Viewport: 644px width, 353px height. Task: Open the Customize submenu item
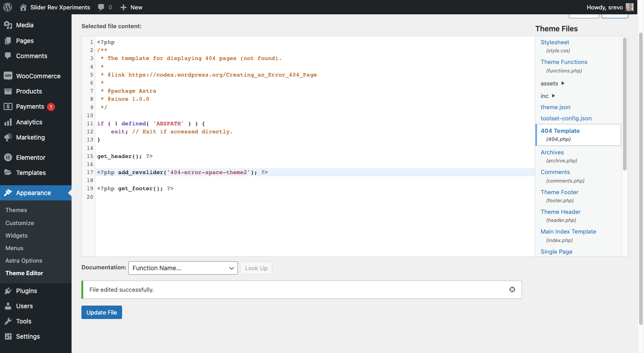click(20, 223)
